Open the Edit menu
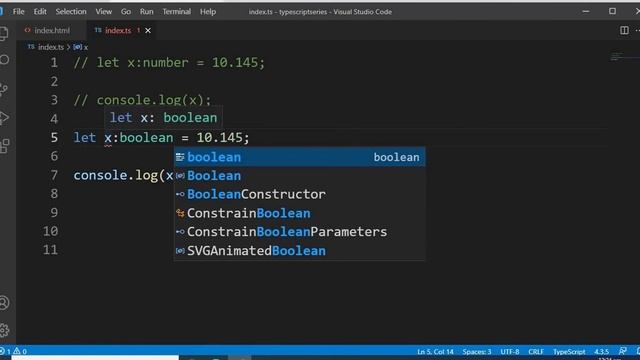Image resolution: width=640 pixels, height=360 pixels. tap(40, 12)
